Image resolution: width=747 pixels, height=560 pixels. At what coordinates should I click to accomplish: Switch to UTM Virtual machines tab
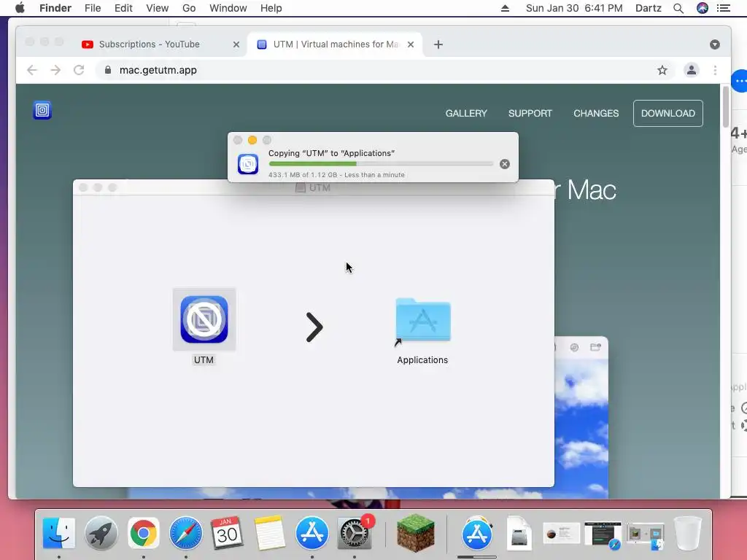pyautogui.click(x=336, y=44)
